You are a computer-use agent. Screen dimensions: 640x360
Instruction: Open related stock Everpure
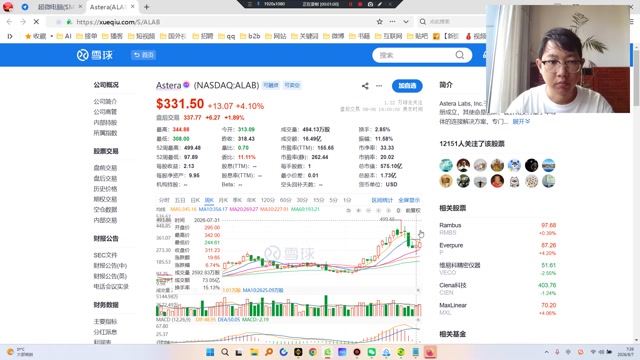pos(451,245)
